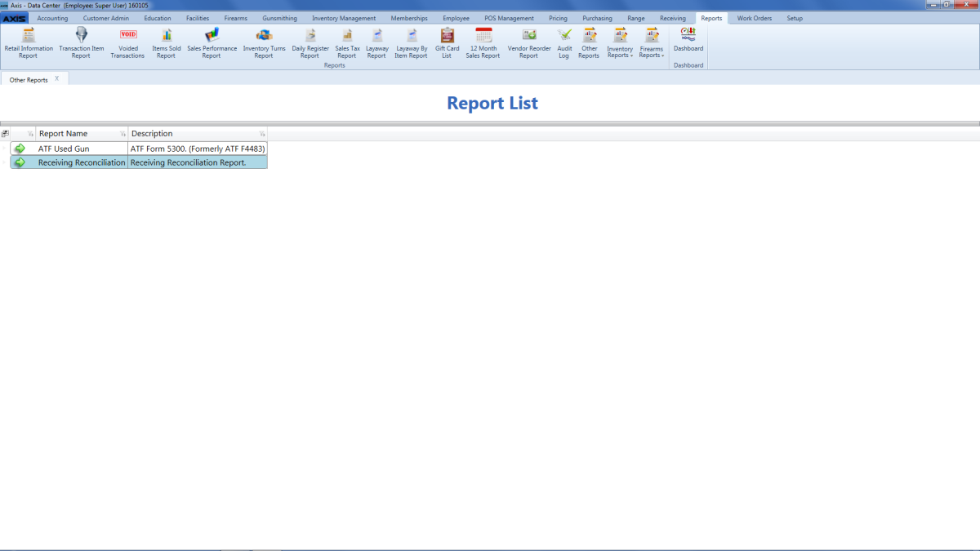980x551 pixels.
Task: Switch to the Inventory Management tab
Action: [344, 18]
